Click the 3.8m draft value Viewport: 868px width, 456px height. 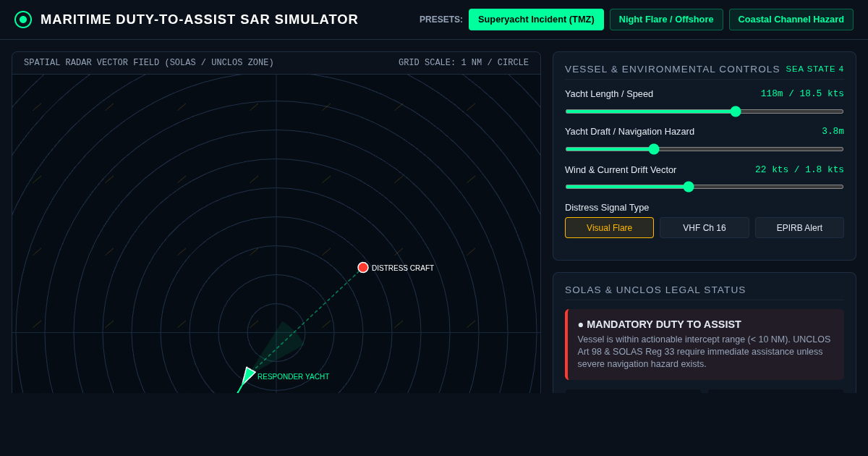click(x=833, y=132)
